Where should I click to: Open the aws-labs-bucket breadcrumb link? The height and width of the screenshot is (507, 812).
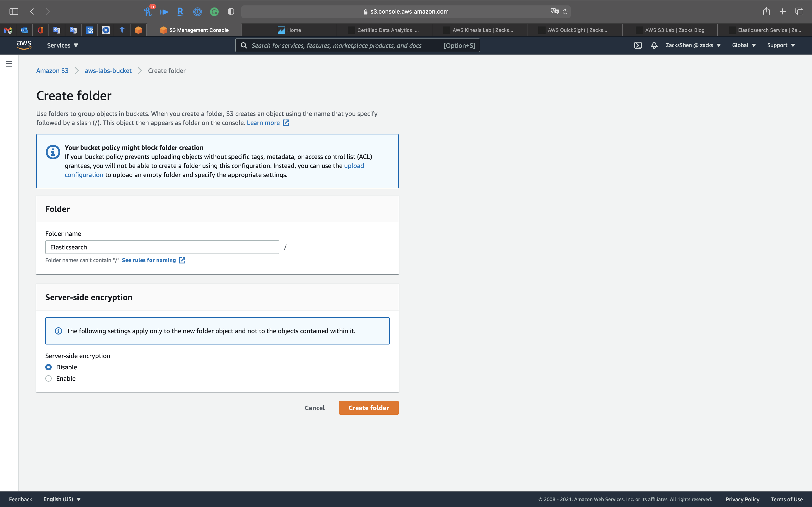tap(108, 71)
